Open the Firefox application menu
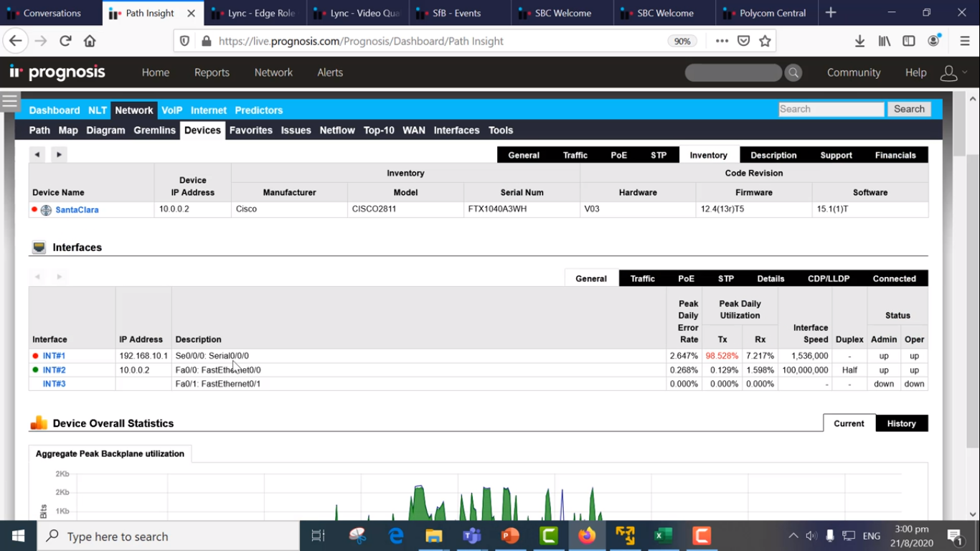This screenshot has width=980, height=551. pyautogui.click(x=965, y=41)
